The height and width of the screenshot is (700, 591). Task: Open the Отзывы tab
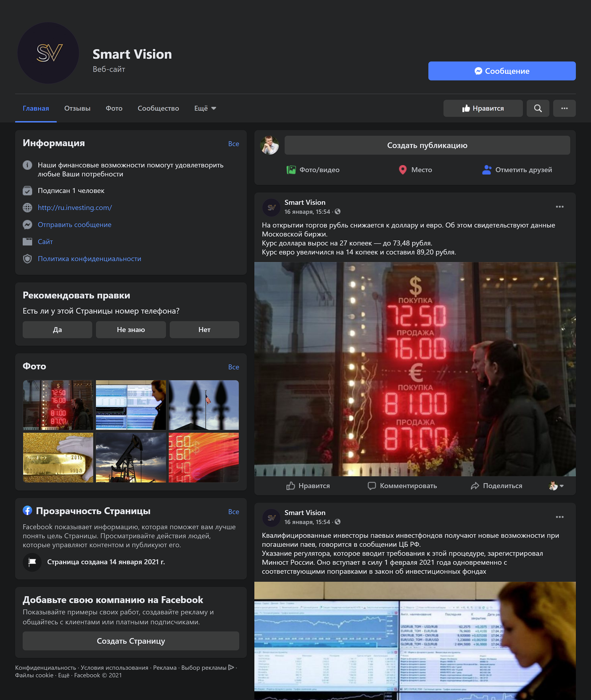click(x=77, y=108)
